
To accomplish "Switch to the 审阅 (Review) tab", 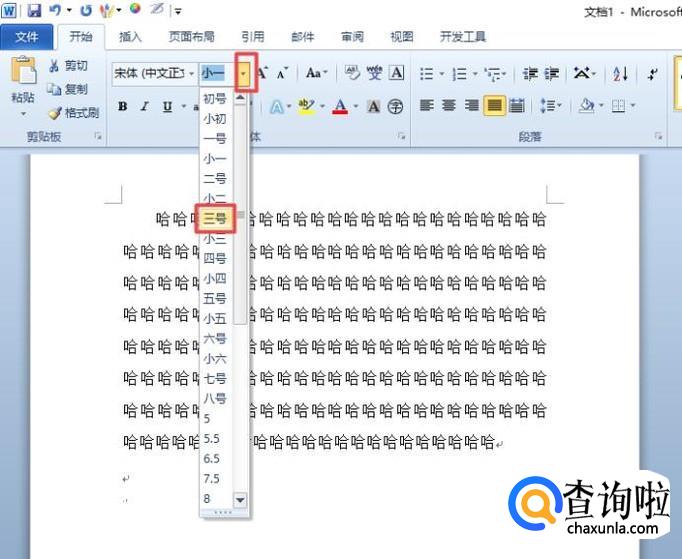I will tap(352, 37).
